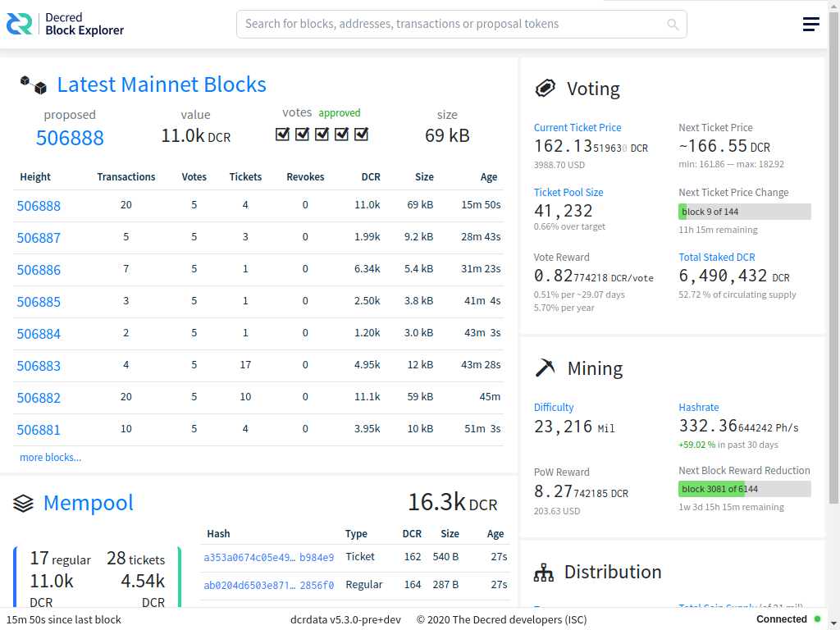Click the third vote checkbox
The image size is (840, 630).
point(322,134)
